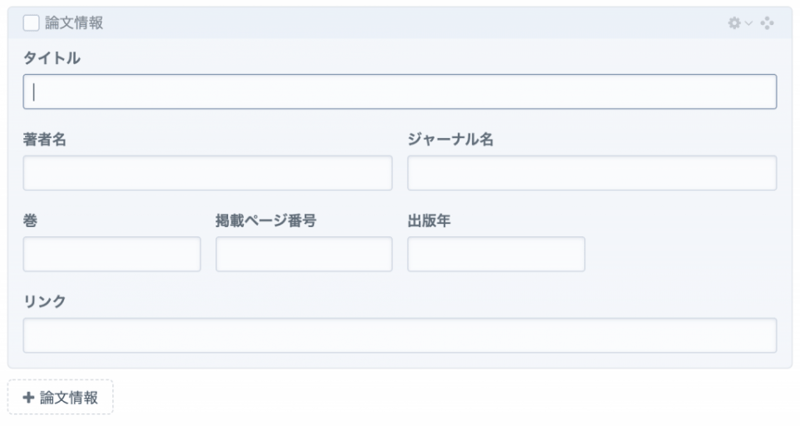Click the タイトル field label
The width and height of the screenshot is (800, 426).
pyautogui.click(x=51, y=58)
